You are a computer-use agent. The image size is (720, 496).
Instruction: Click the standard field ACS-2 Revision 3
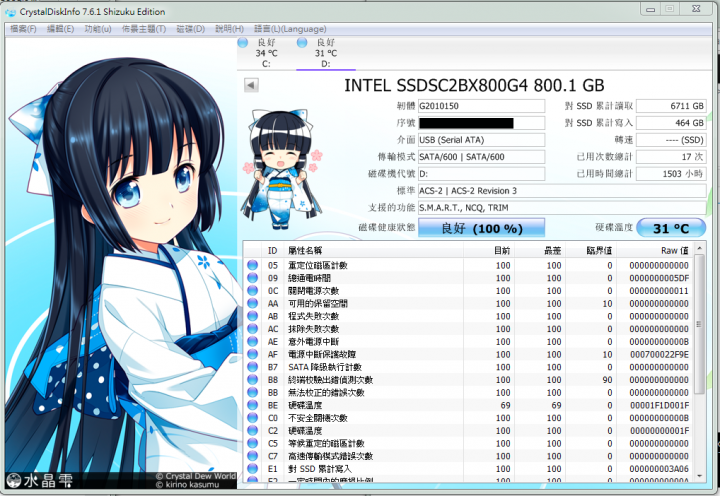point(562,191)
